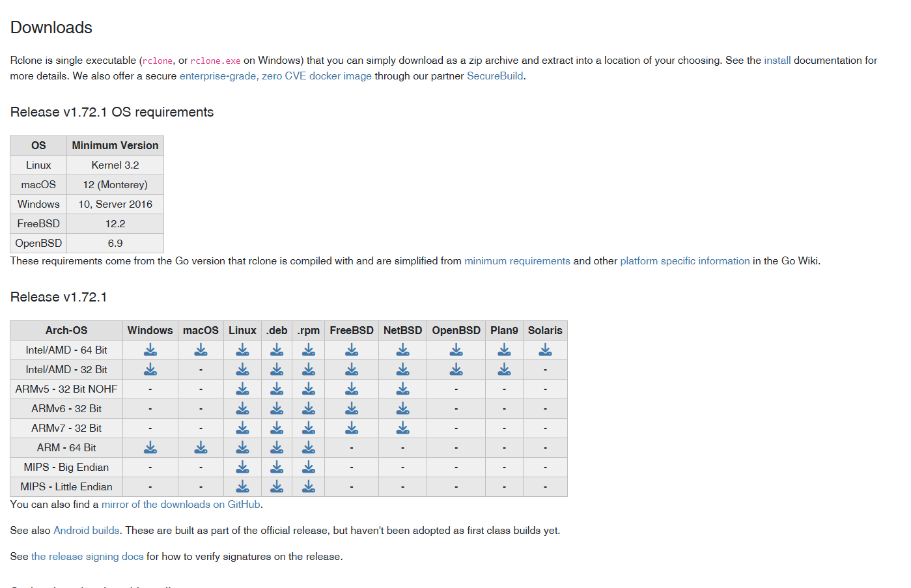This screenshot has height=588, width=911.
Task: Click the 'Arch-OS' column header
Action: click(x=66, y=330)
